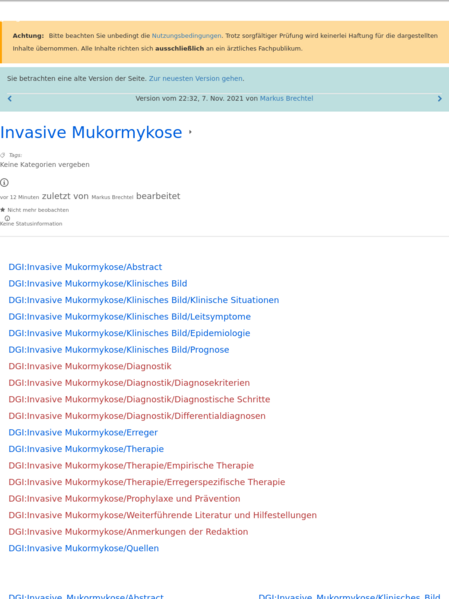Open Therapie/Empirische Therapie link

pos(131,465)
